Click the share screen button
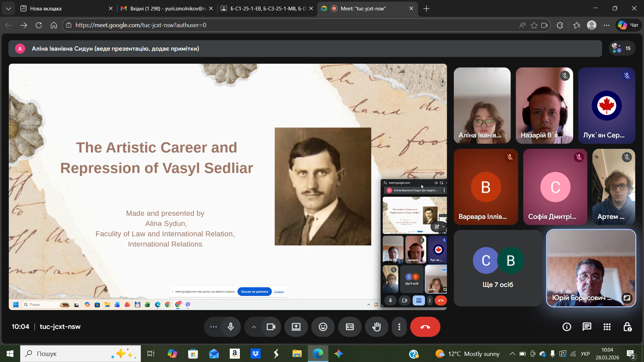644x362 pixels. pyautogui.click(x=296, y=327)
